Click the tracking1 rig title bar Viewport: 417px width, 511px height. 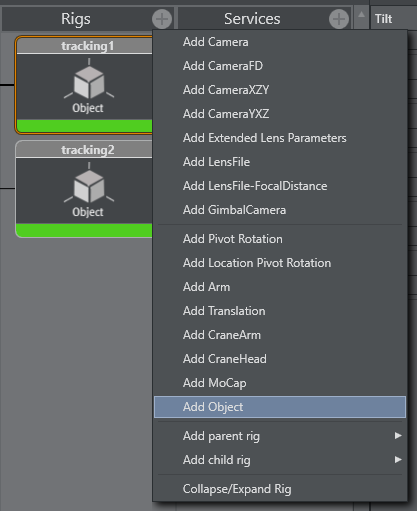point(84,46)
